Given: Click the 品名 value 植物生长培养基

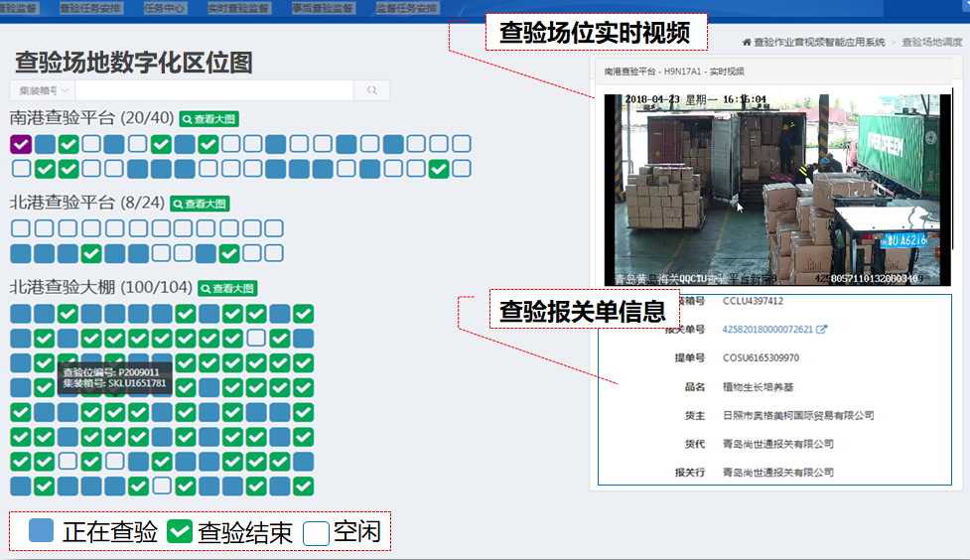Looking at the screenshot, I should [758, 387].
